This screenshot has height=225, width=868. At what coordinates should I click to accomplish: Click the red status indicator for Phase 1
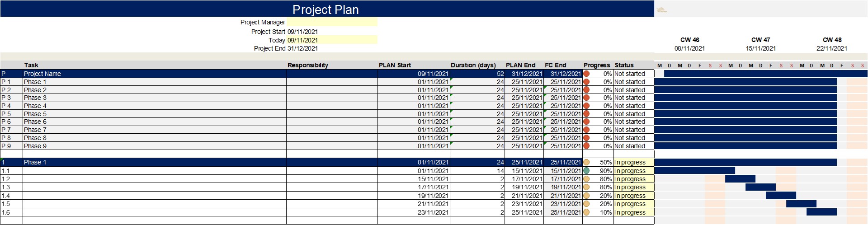[586, 82]
